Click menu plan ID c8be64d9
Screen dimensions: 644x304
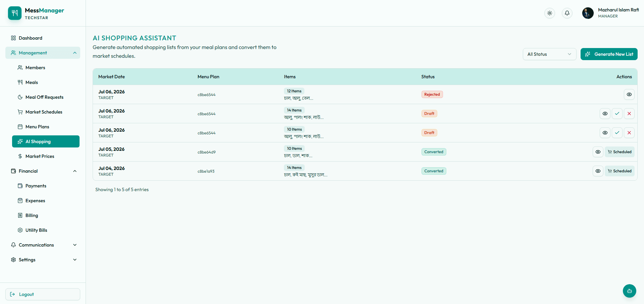[207, 152]
